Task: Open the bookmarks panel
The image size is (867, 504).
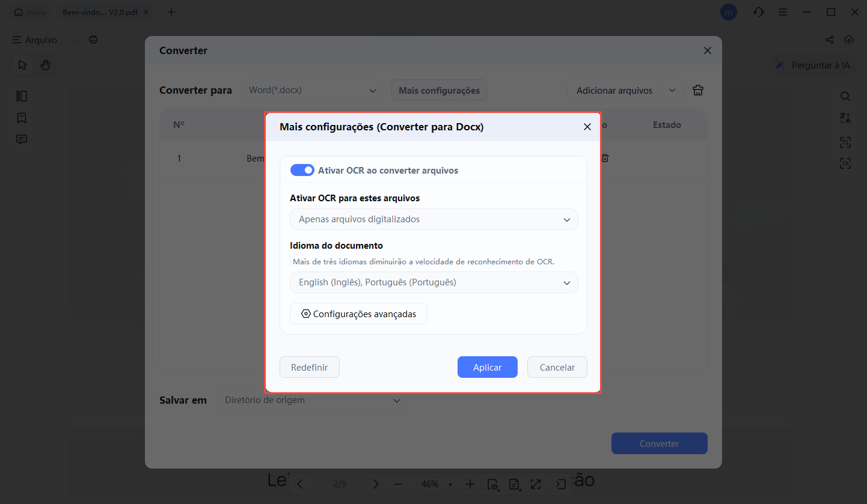Action: point(22,117)
